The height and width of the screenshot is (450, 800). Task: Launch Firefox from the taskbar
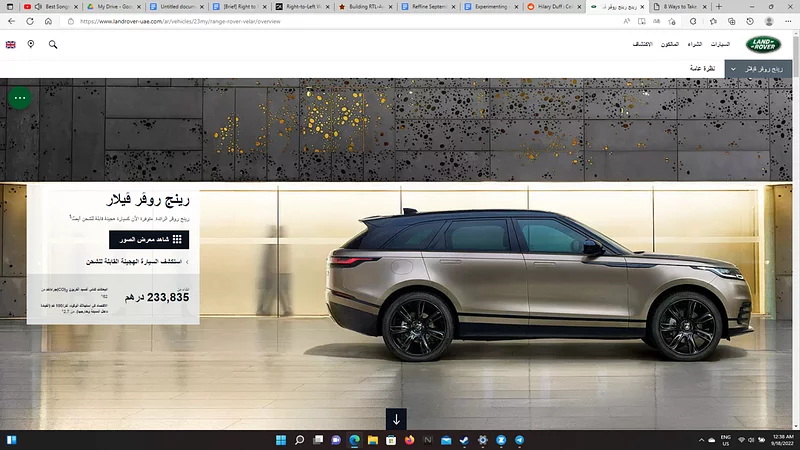click(x=409, y=440)
